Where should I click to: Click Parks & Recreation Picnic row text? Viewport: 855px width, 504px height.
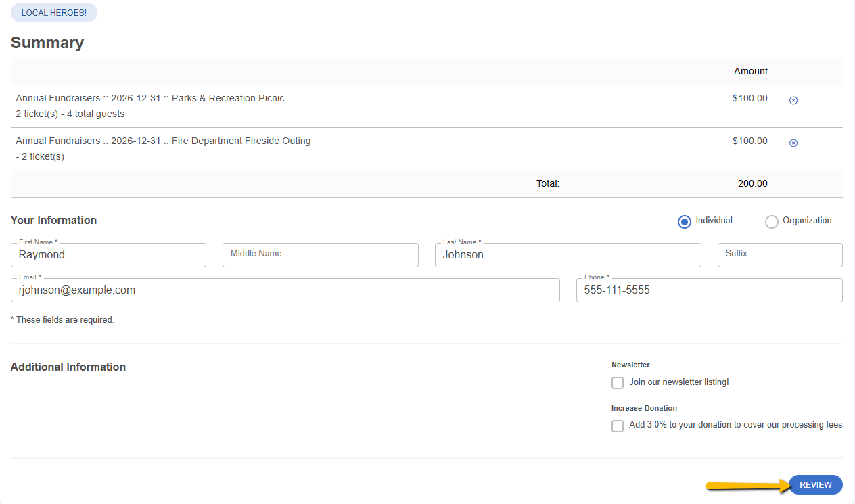[150, 98]
